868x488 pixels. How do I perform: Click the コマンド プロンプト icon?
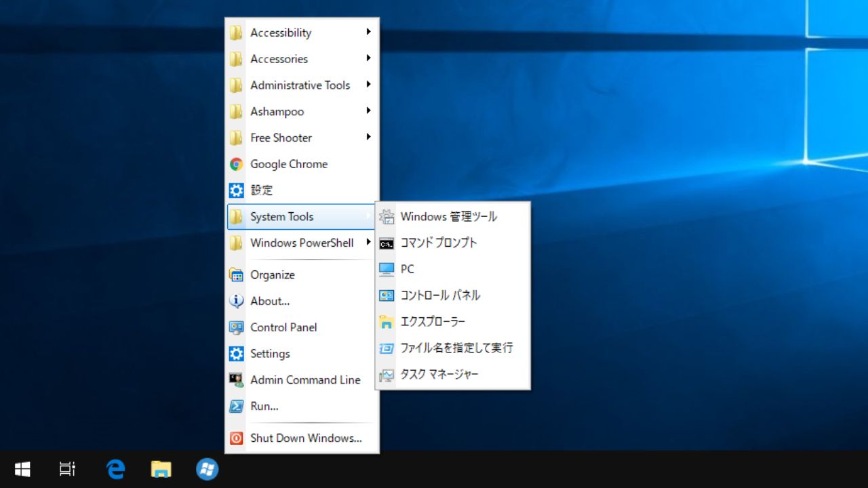(x=387, y=243)
